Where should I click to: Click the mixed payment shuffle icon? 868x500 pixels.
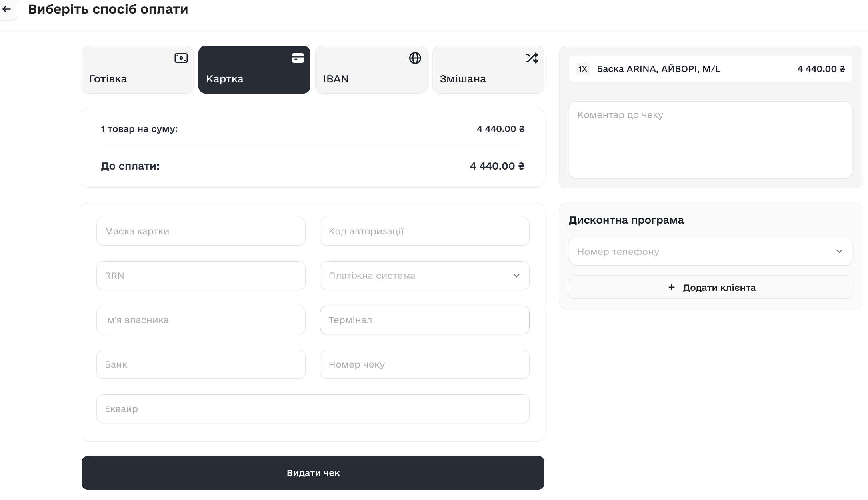tap(532, 58)
